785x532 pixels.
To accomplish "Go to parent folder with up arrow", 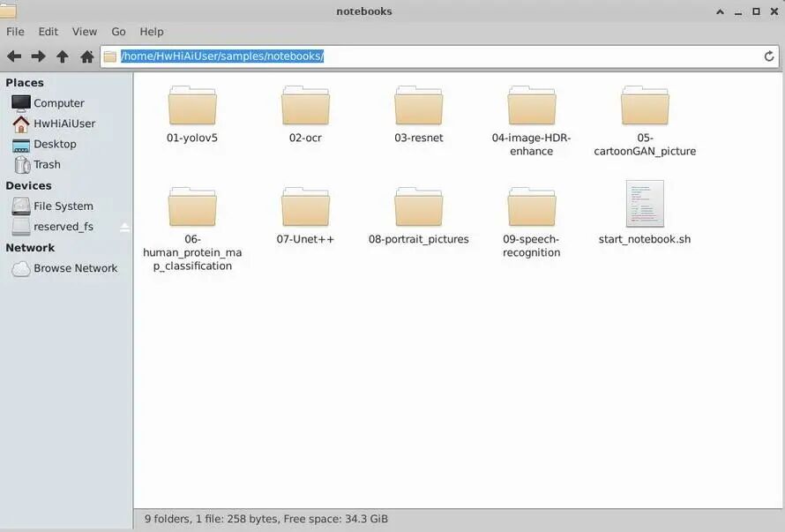I will pyautogui.click(x=63, y=56).
